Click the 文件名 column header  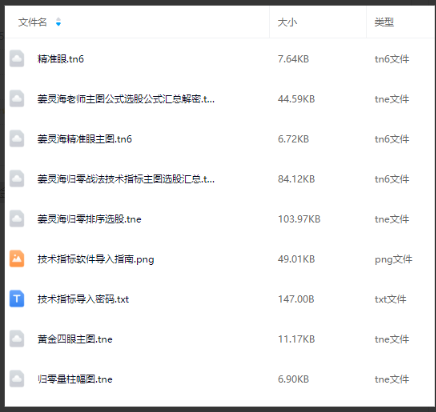point(32,22)
